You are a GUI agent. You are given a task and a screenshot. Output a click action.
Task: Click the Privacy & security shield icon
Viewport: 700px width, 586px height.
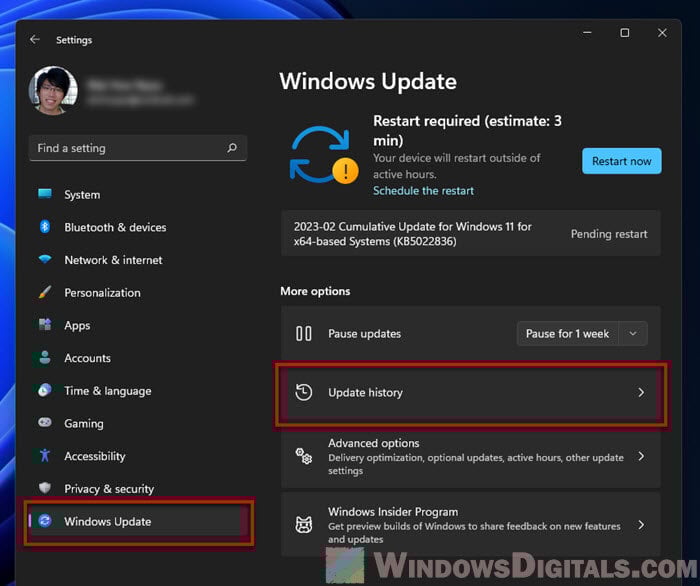(45, 489)
